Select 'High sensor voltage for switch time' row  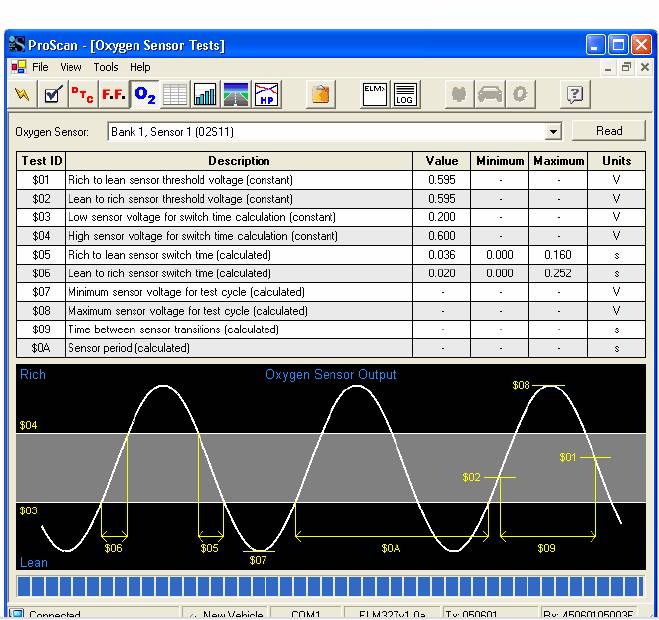(331, 236)
